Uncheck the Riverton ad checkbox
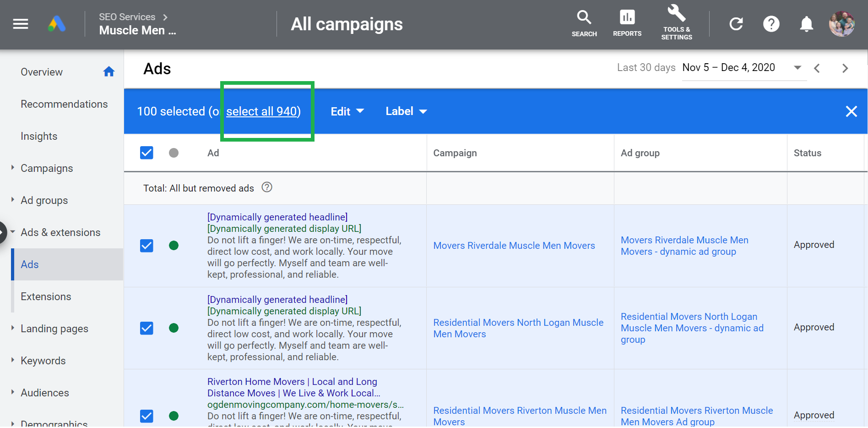Viewport: 868px width, 428px height. tap(146, 416)
